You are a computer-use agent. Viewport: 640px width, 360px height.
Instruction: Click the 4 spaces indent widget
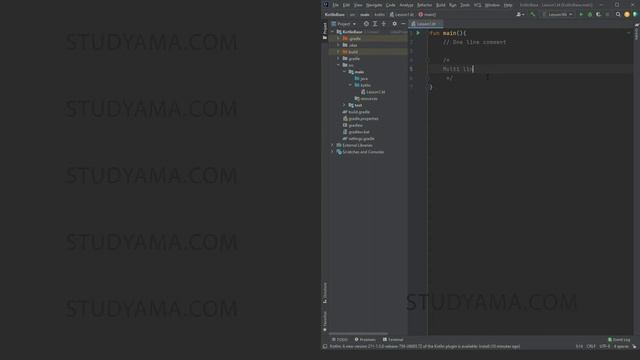[x=621, y=347]
